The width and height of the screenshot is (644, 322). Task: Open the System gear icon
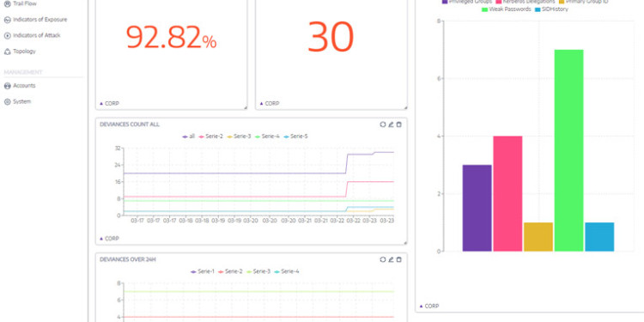pos(7,102)
